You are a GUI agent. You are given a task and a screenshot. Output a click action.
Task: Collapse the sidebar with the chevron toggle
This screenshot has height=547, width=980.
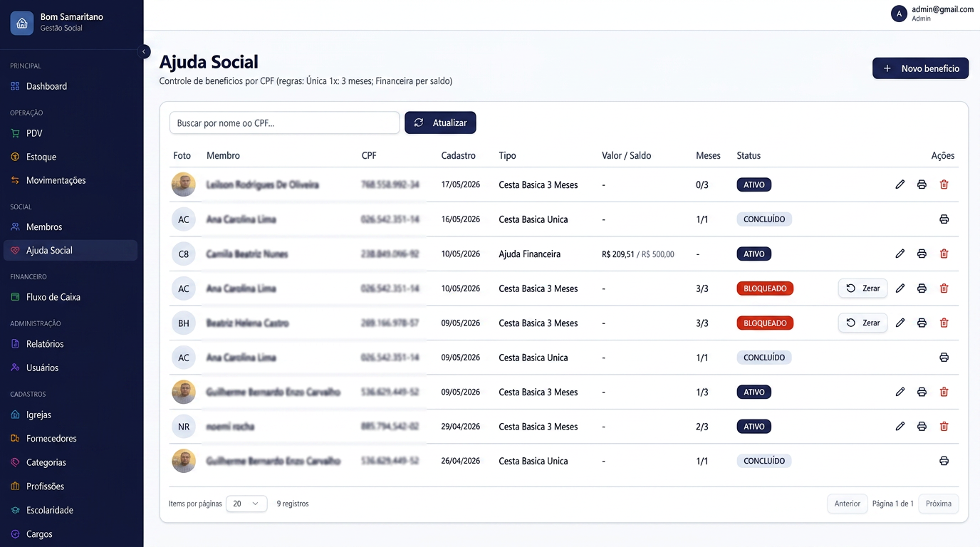point(144,51)
